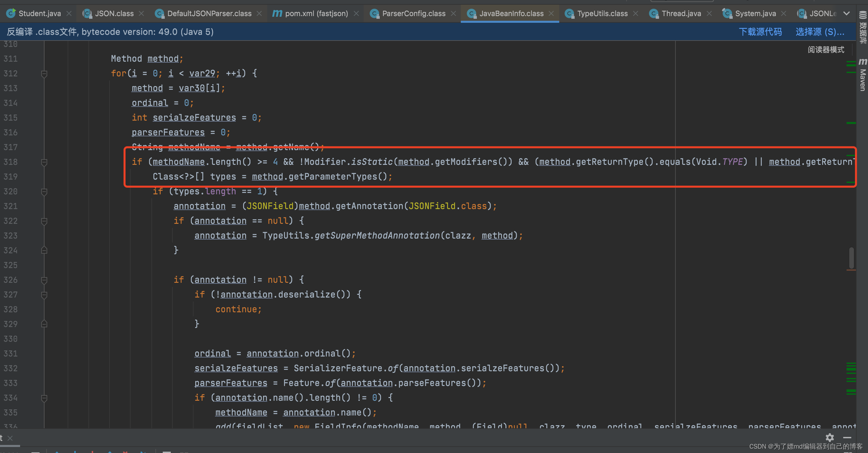Select the JavaBeanInfo.class tab
The width and height of the screenshot is (868, 453).
click(x=511, y=13)
